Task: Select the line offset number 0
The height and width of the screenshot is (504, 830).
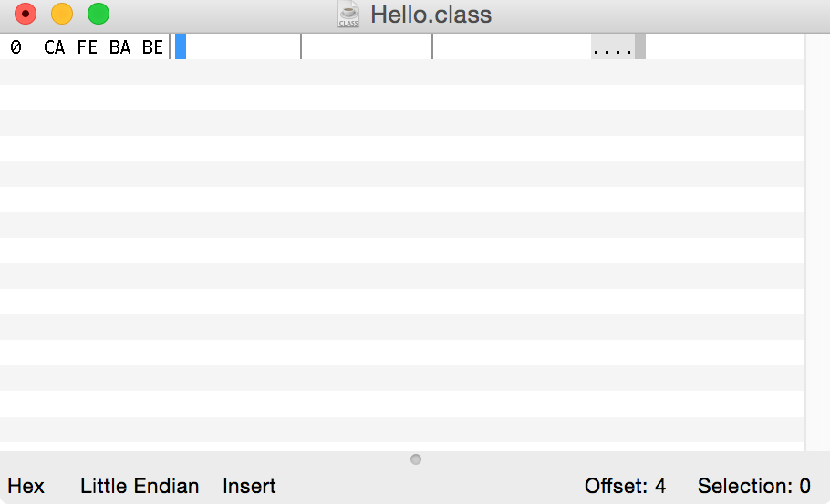Action: (x=16, y=47)
